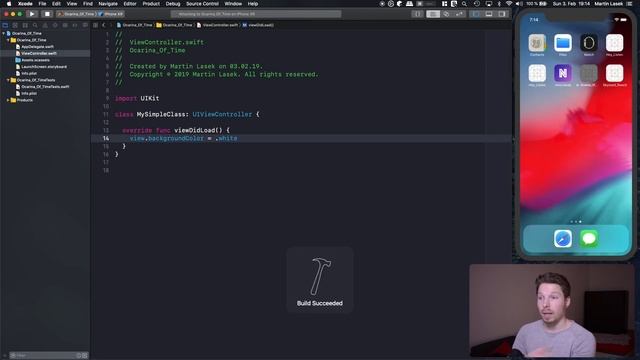Toggle the Inspectors panel visibility
Screen dimensions: 640x360
502,14
